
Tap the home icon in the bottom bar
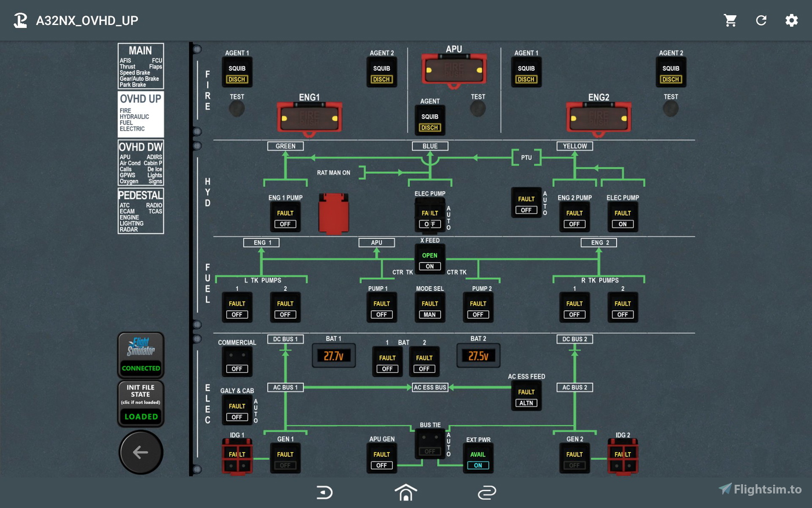406,492
